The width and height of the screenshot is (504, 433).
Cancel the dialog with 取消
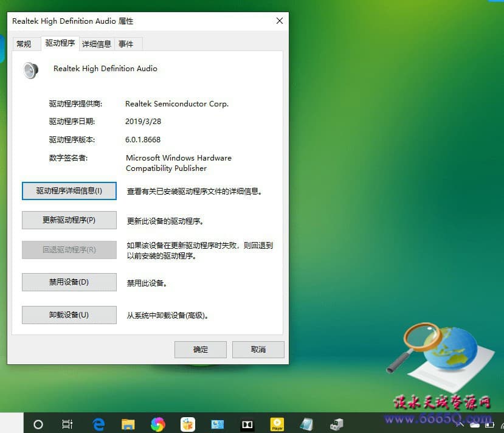tap(258, 350)
